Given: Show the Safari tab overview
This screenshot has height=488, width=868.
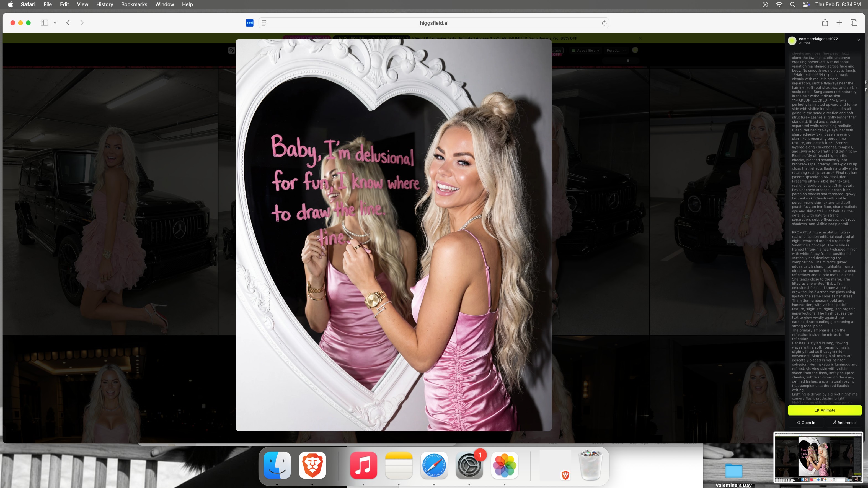Looking at the screenshot, I should pyautogui.click(x=854, y=23).
